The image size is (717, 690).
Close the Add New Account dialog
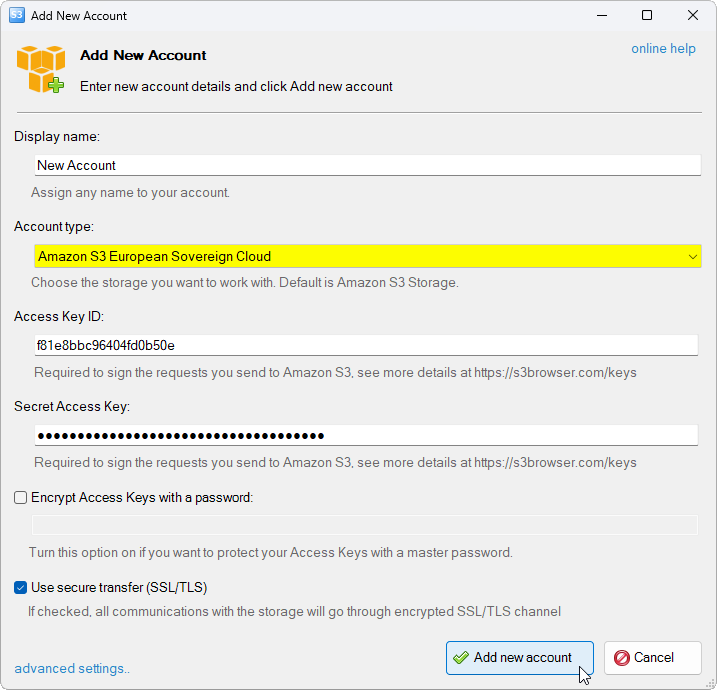[692, 16]
